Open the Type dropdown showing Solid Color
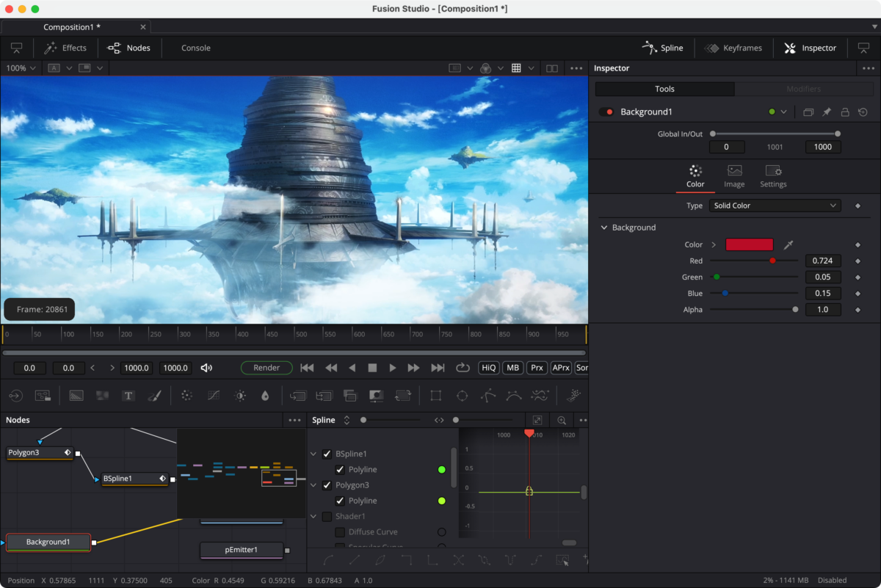881x588 pixels. [x=775, y=206]
